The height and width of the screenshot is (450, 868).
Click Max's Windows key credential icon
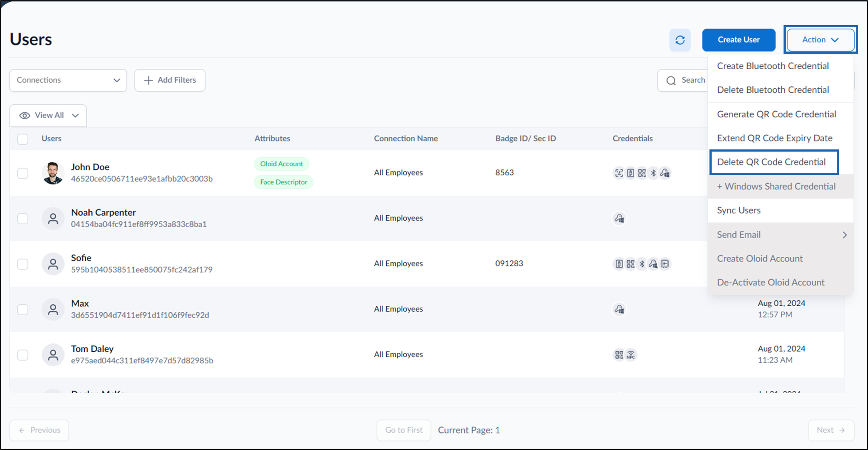click(x=619, y=309)
